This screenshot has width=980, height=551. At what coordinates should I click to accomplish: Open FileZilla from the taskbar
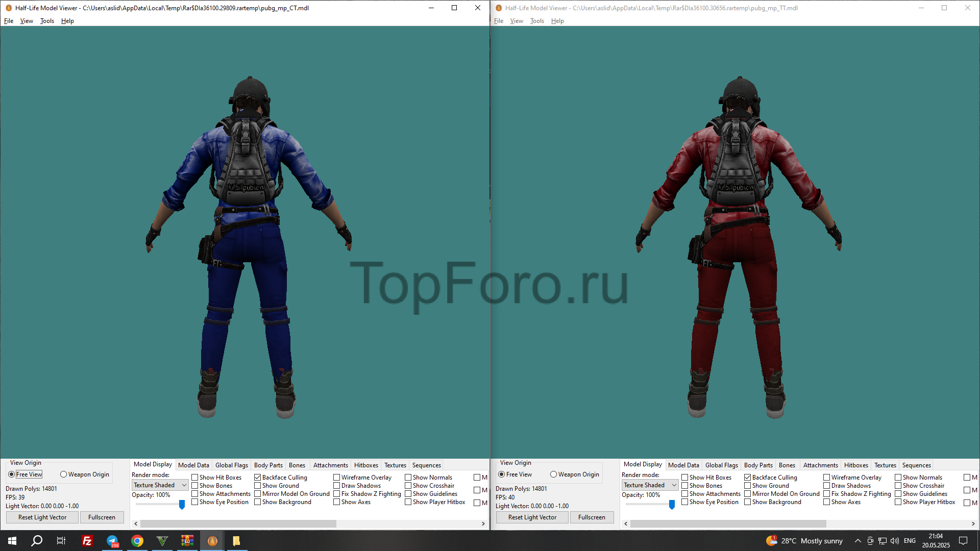(x=87, y=541)
